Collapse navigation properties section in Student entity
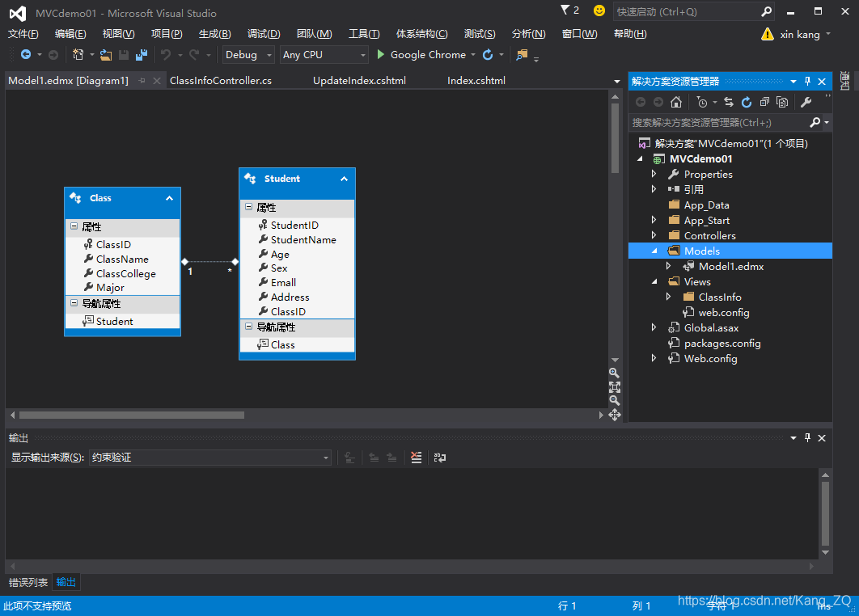Image resolution: width=859 pixels, height=616 pixels. [248, 327]
